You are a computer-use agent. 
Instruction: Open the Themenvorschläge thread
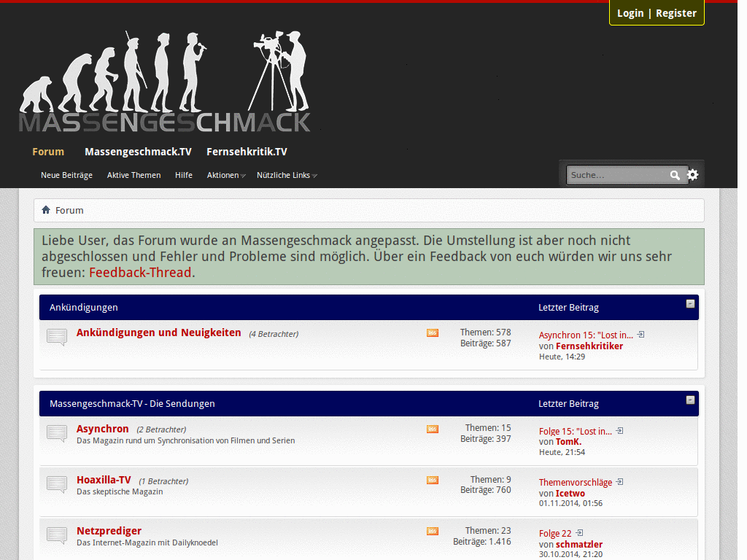click(576, 483)
